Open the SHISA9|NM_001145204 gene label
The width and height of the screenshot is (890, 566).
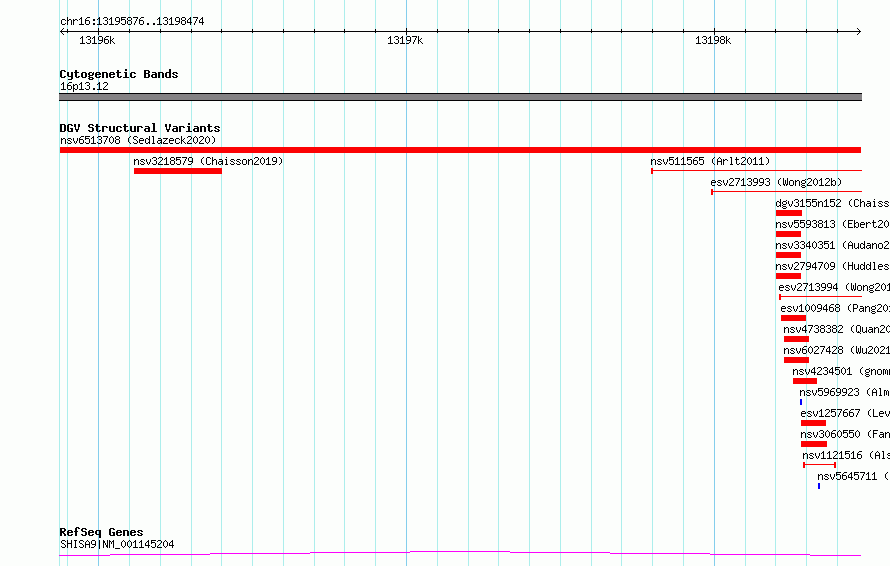(x=117, y=544)
